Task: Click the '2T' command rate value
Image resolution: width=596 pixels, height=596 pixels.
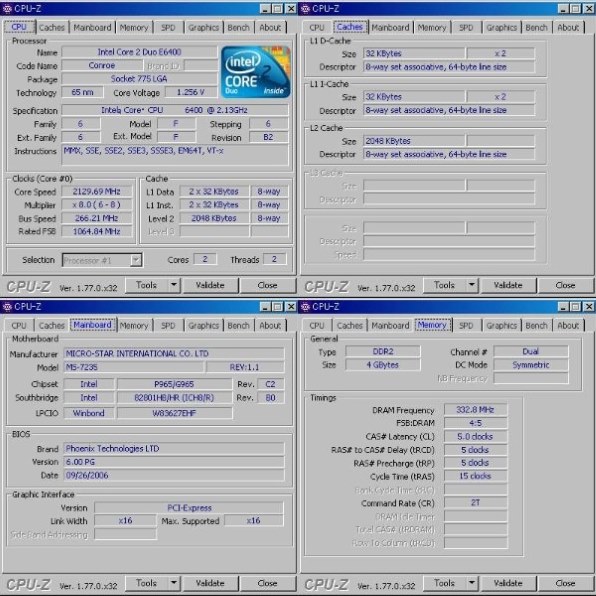Action: pyautogui.click(x=475, y=503)
